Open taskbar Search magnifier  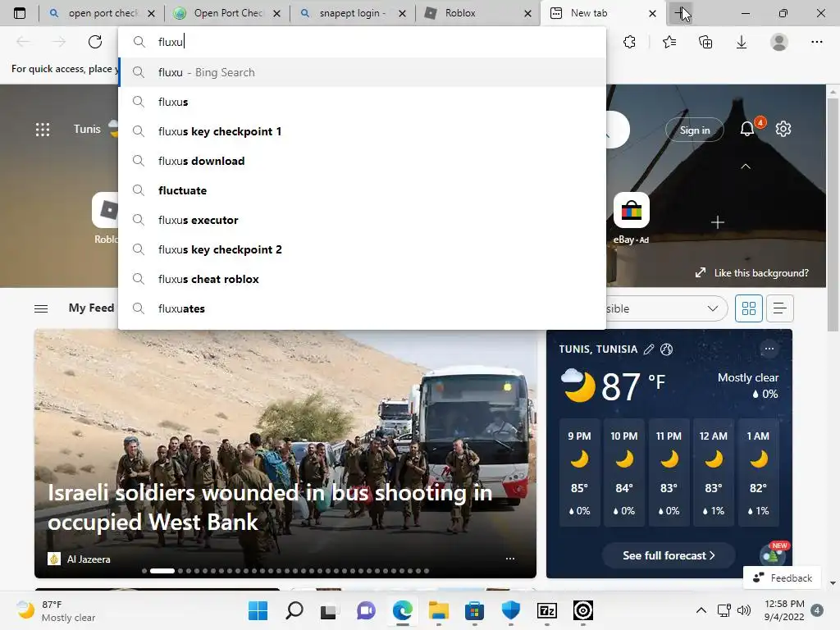294,610
